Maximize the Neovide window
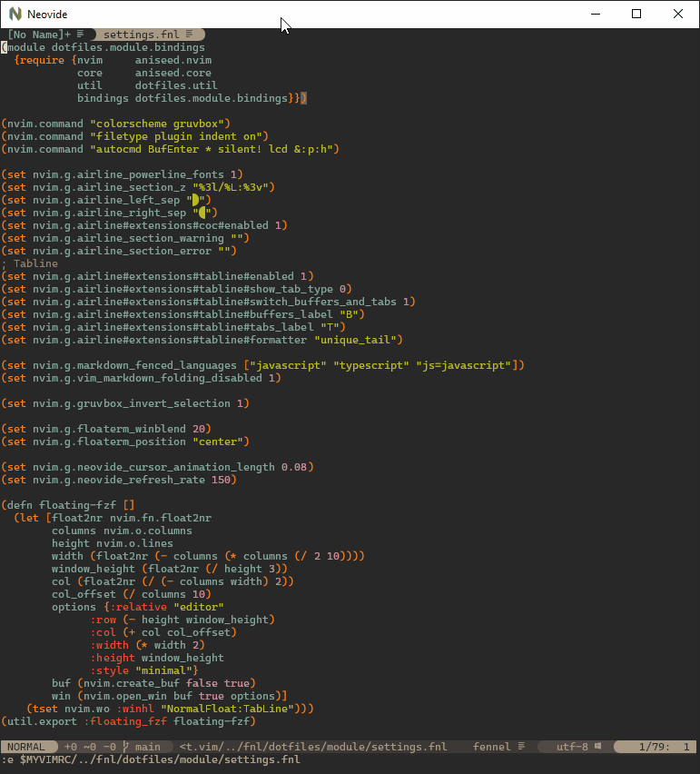 coord(636,14)
